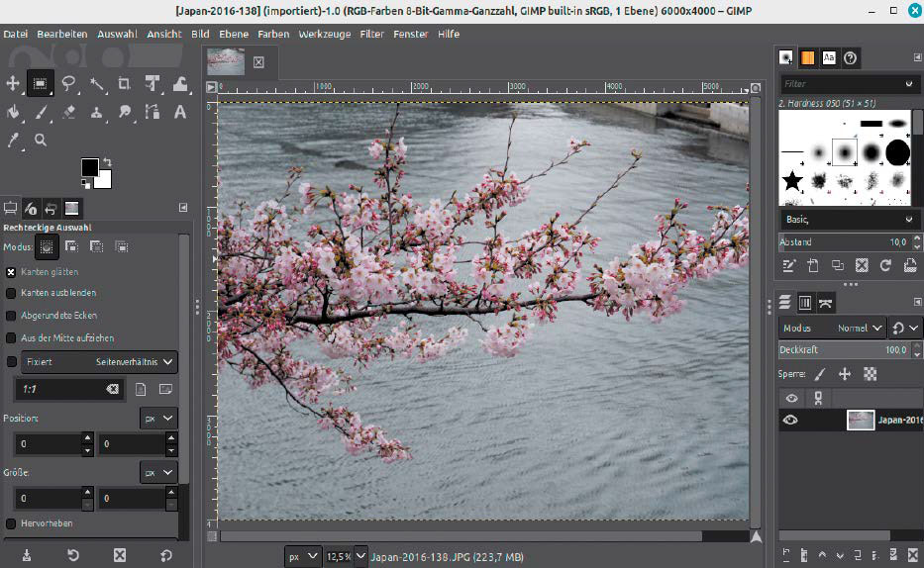Open the Farben menu
Screen dimensions: 924x568
click(273, 34)
